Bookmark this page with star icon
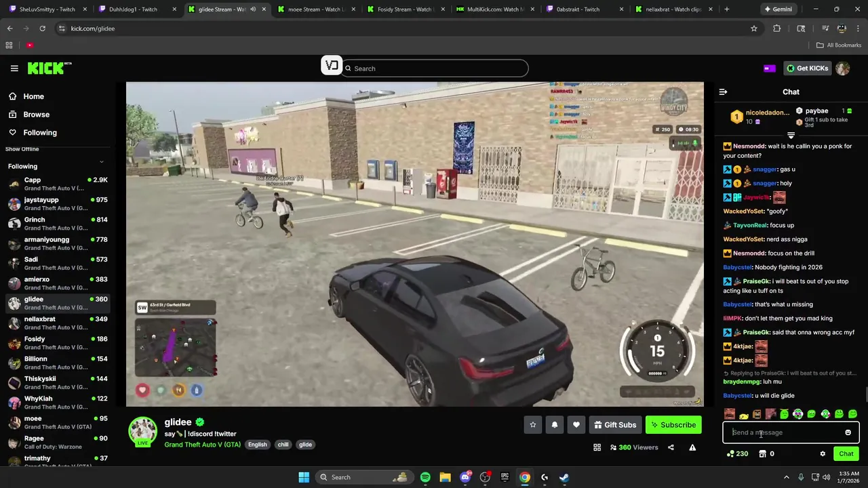 (x=753, y=28)
